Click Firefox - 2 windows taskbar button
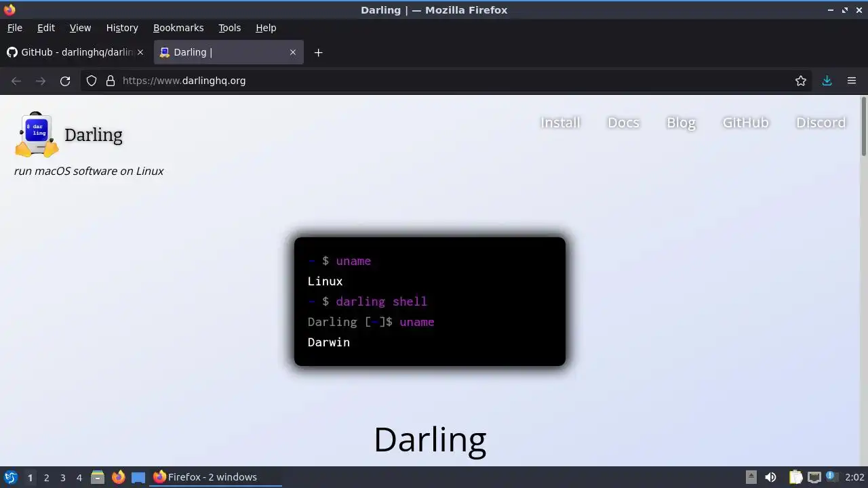This screenshot has height=488, width=868. point(216,477)
